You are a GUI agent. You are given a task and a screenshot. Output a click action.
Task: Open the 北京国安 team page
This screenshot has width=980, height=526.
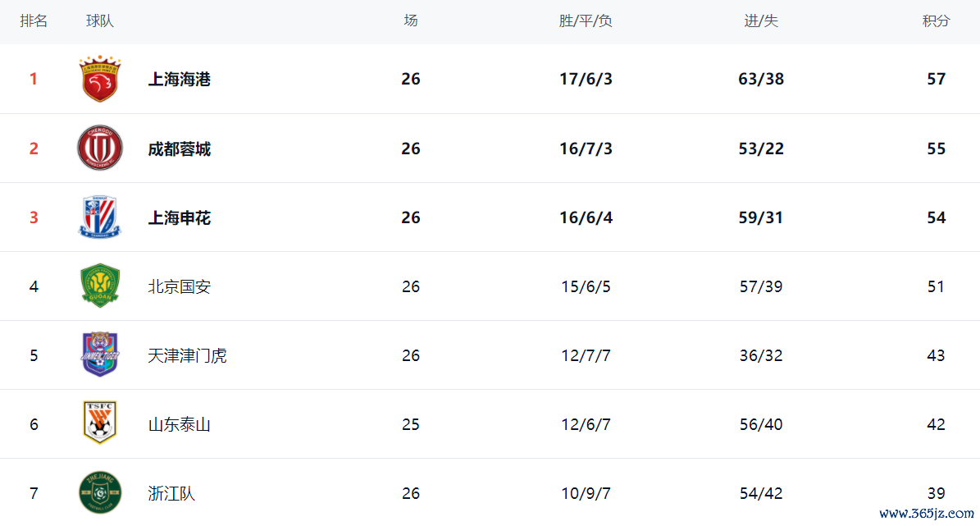coord(179,286)
